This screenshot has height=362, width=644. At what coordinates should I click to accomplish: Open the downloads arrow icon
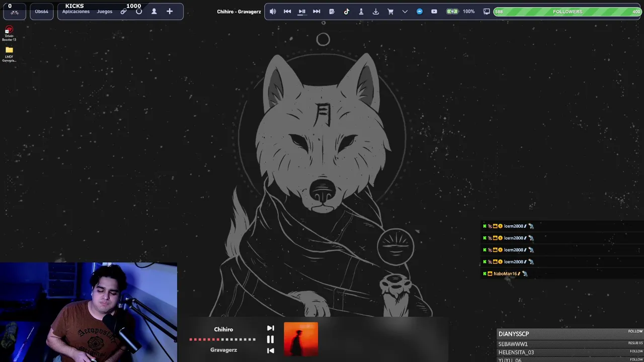point(375,12)
